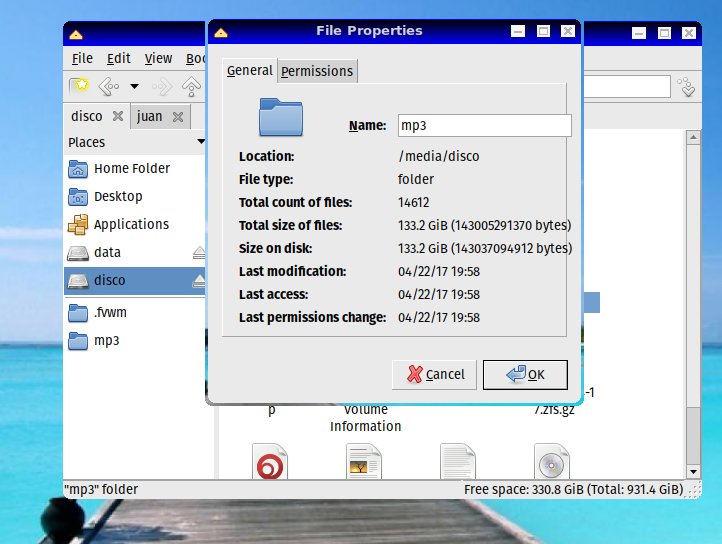Image resolution: width=722 pixels, height=544 pixels.
Task: Click the disc image file icon
Action: coord(551,463)
